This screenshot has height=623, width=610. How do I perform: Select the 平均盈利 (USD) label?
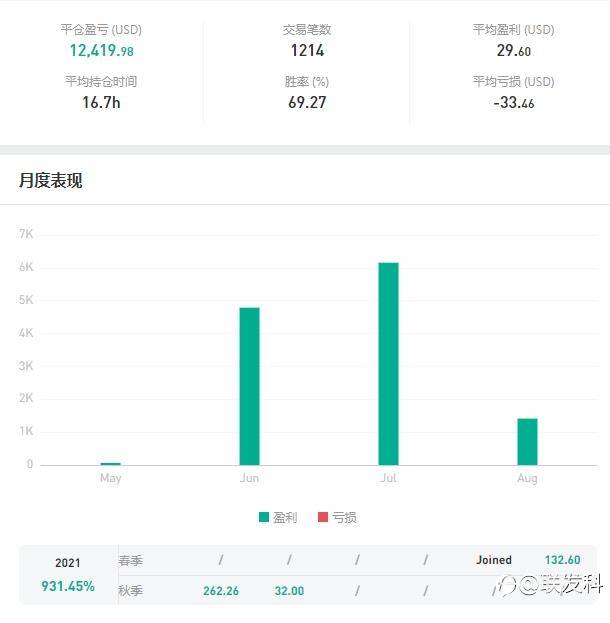513,30
